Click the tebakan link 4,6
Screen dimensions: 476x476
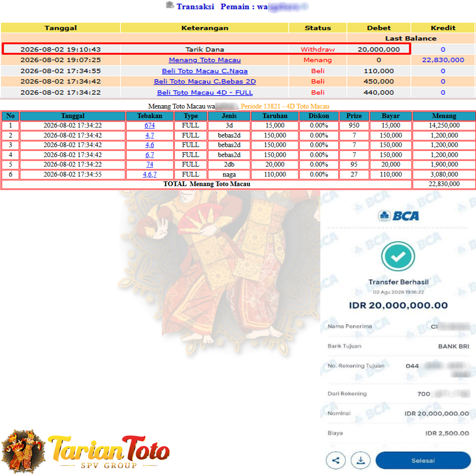tap(149, 145)
